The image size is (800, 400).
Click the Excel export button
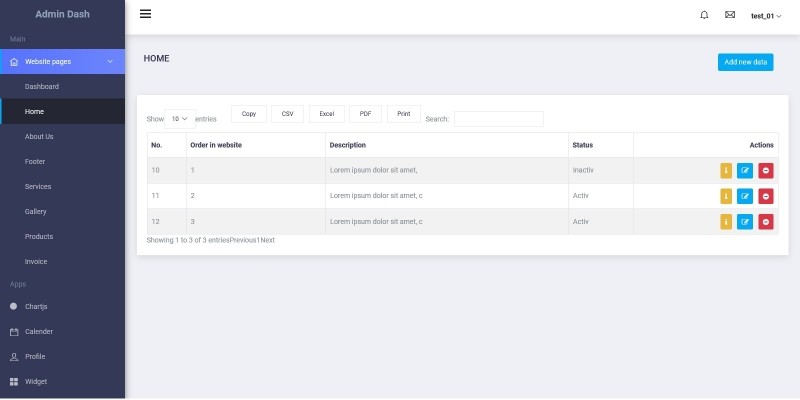coord(326,114)
